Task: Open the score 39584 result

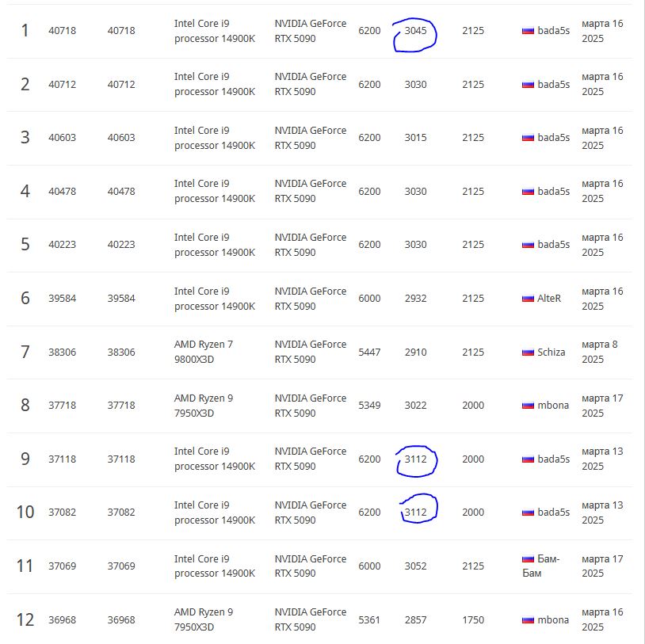Action: click(x=62, y=299)
